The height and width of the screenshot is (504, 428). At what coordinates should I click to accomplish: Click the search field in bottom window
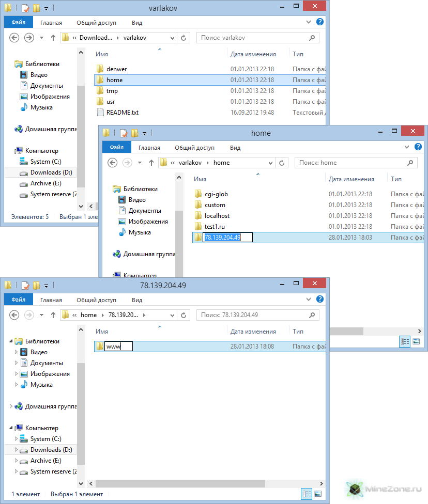point(253,315)
